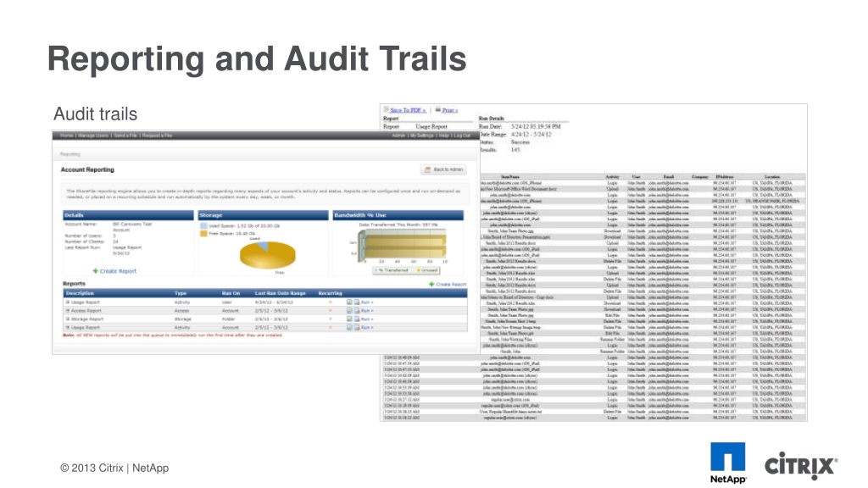The height and width of the screenshot is (488, 868).
Task: Click the PDF icon beside Save To PDF
Action: click(x=387, y=109)
